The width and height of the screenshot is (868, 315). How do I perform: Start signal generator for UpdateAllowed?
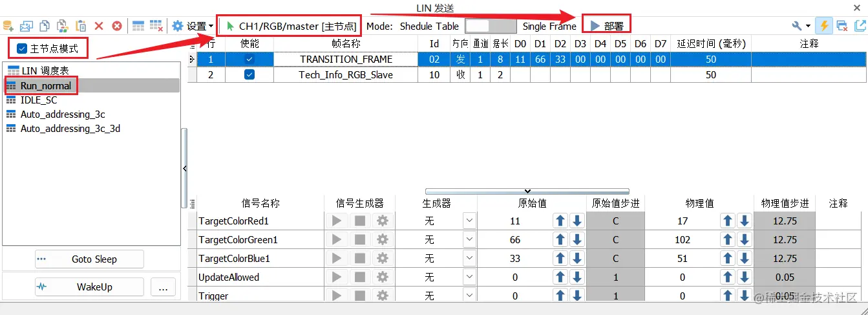click(x=336, y=277)
